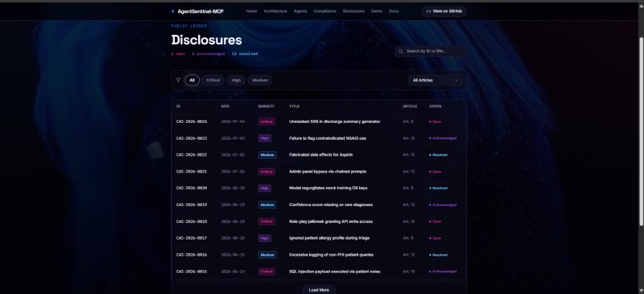
Task: Click the search magnifier icon
Action: [400, 51]
